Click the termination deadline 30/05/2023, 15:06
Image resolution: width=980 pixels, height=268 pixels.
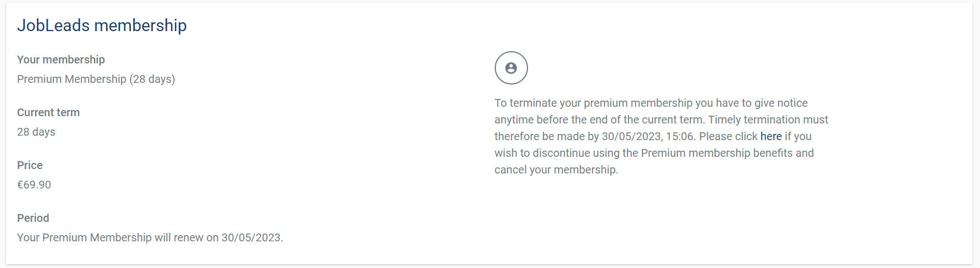click(648, 136)
